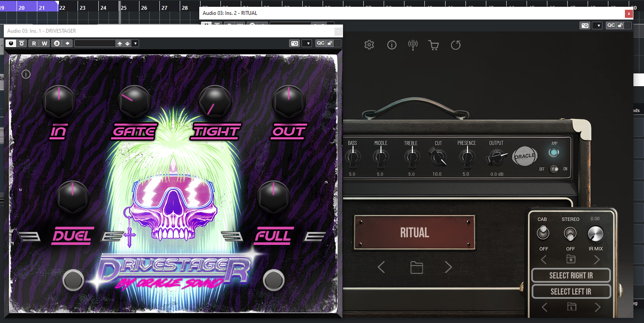
Task: Click the SELECT RIGHT IR button
Action: pyautogui.click(x=571, y=275)
